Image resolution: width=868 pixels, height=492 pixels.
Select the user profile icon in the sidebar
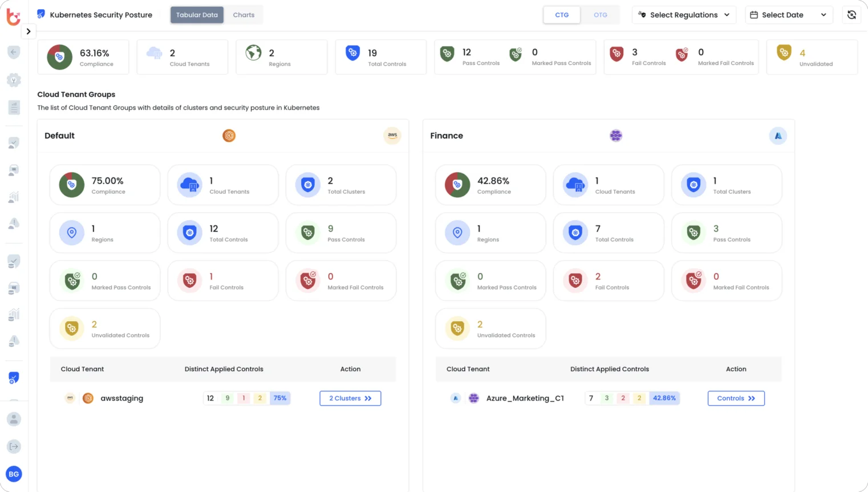[x=14, y=419]
